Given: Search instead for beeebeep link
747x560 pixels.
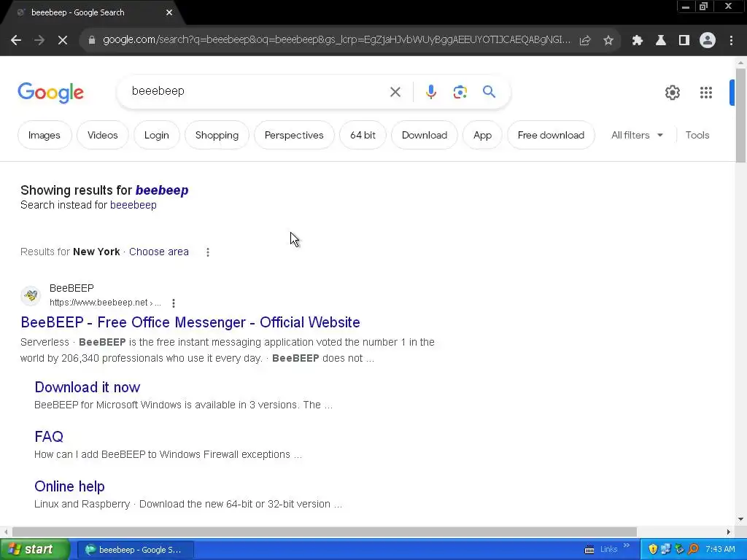Looking at the screenshot, I should 133,205.
